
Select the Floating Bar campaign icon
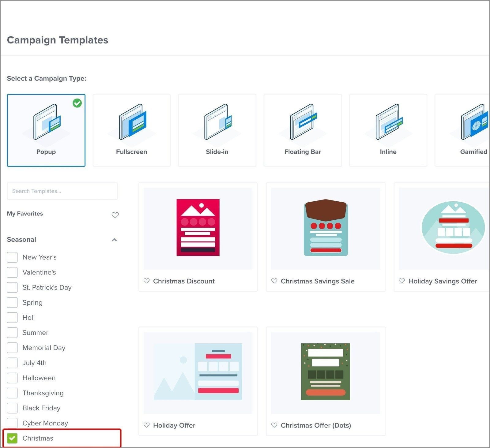[303, 122]
